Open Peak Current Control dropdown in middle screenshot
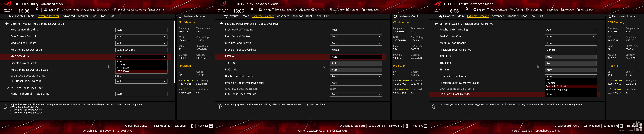Screen dimensions: 644x134 (356, 37)
